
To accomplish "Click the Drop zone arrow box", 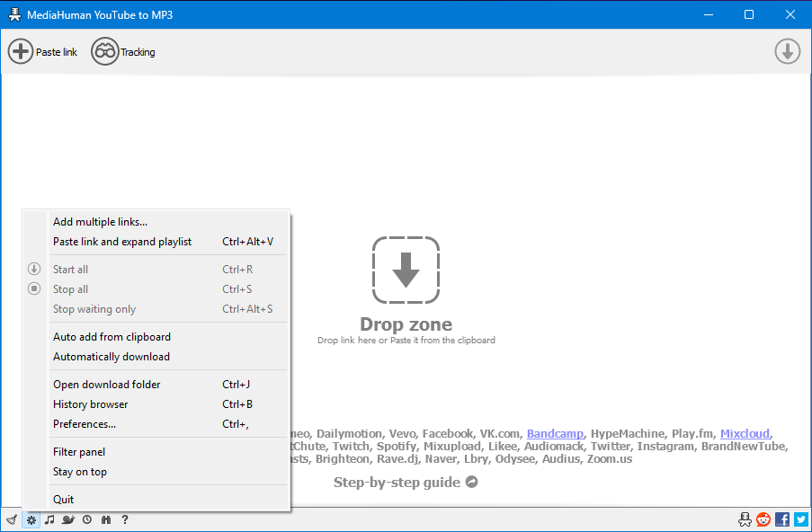I will pos(406,270).
